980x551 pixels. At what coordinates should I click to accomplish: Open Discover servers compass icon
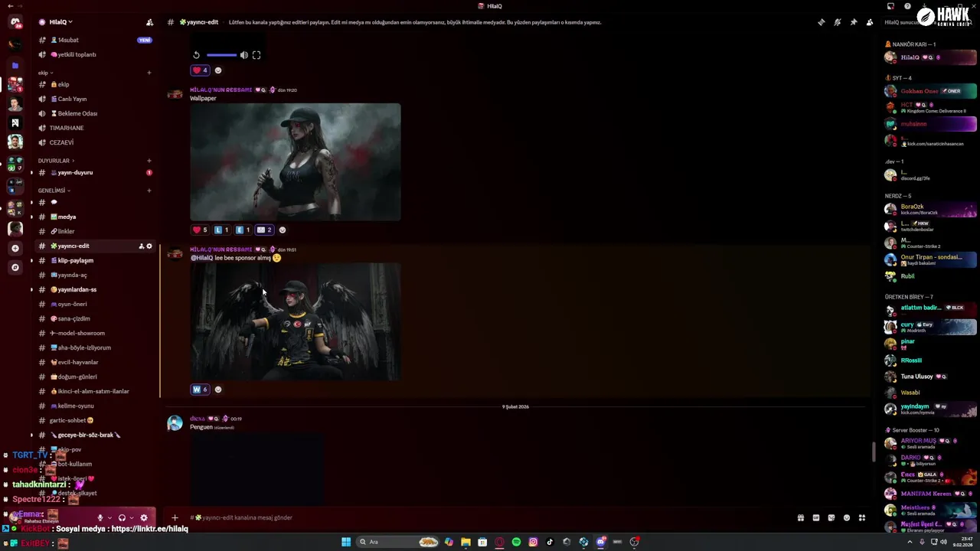pyautogui.click(x=15, y=267)
